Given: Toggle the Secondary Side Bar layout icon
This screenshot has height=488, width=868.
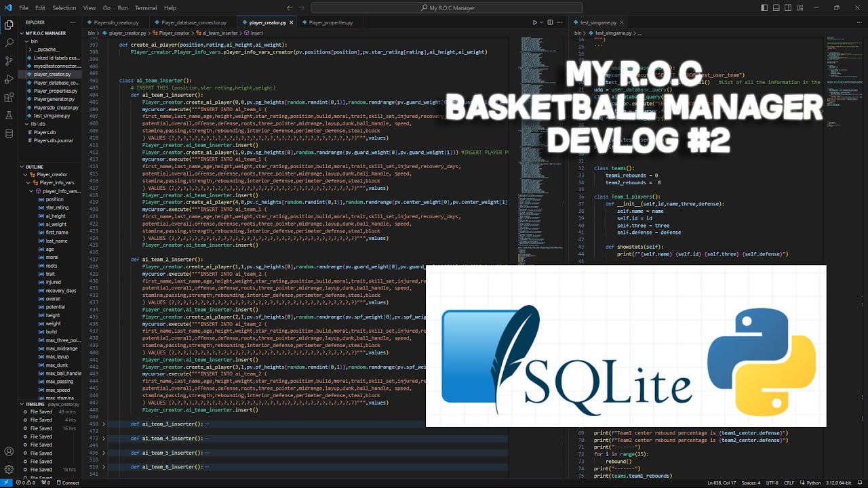Looking at the screenshot, I should click(x=788, y=7).
